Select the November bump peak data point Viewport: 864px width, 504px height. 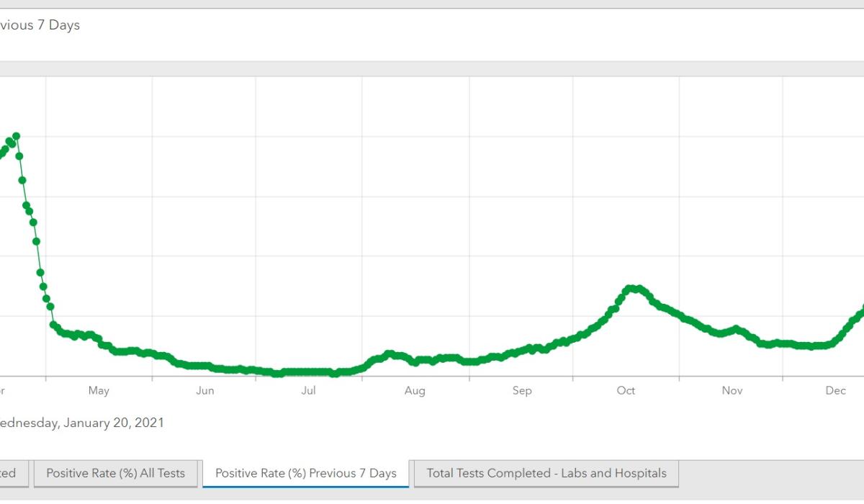click(735, 329)
